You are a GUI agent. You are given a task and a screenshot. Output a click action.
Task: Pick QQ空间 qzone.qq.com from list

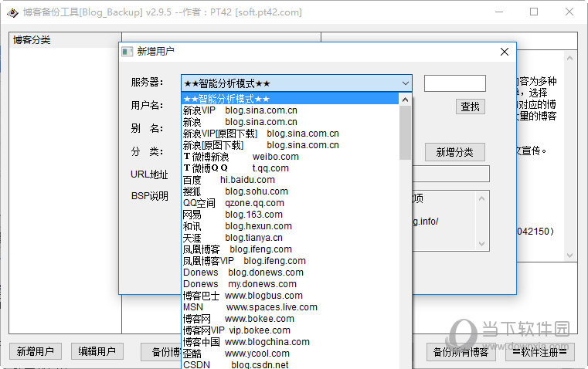(290, 203)
